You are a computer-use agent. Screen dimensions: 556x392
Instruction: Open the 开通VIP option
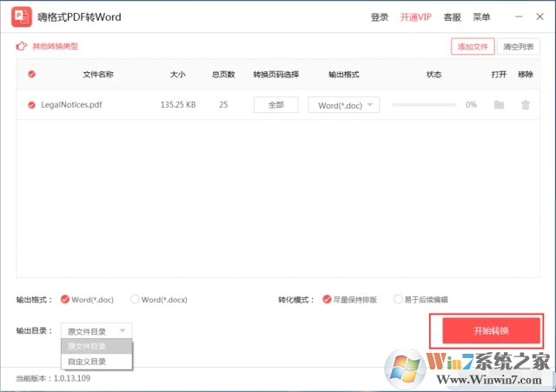pos(415,17)
